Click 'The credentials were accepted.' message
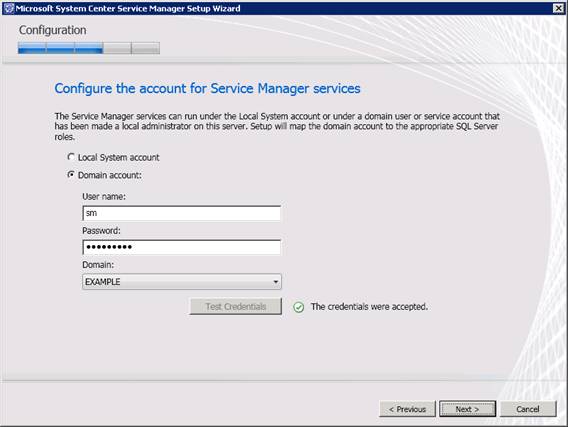This screenshot has height=427, width=568. coord(369,307)
